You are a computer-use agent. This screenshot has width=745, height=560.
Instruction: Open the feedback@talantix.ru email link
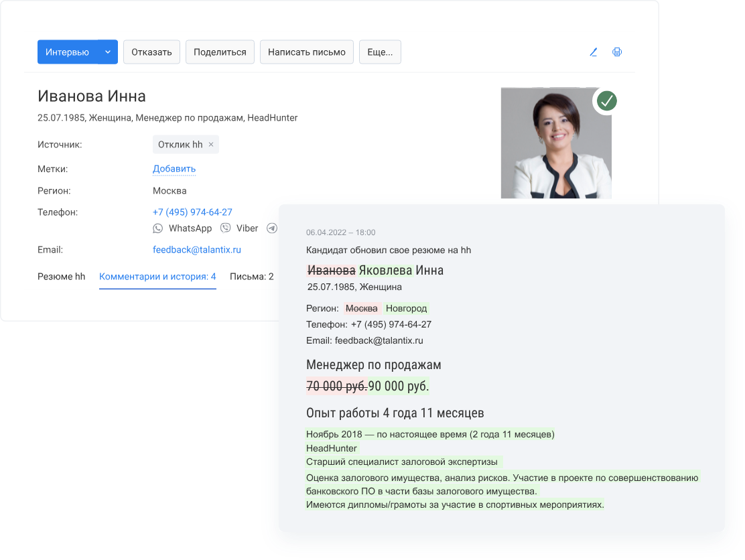point(196,250)
